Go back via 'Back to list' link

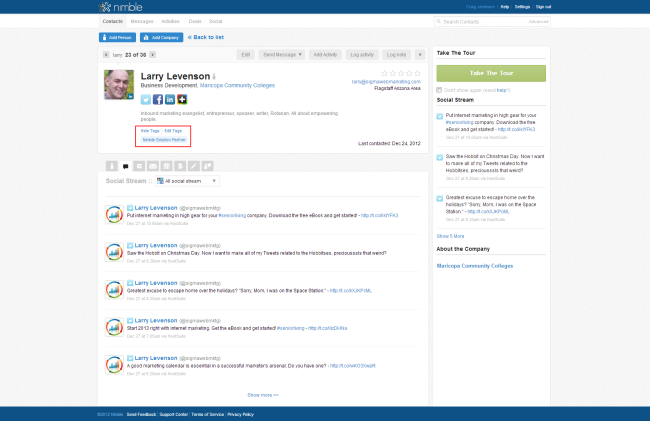click(x=206, y=37)
